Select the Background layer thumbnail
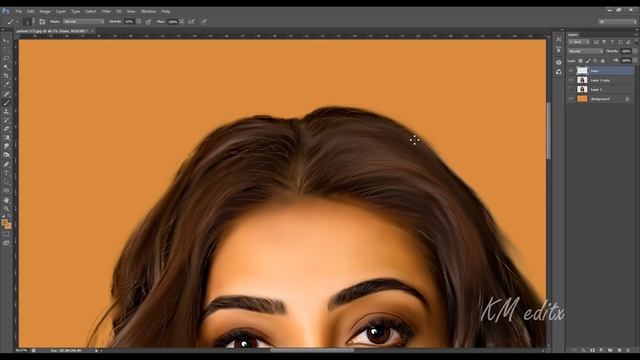 tap(582, 99)
